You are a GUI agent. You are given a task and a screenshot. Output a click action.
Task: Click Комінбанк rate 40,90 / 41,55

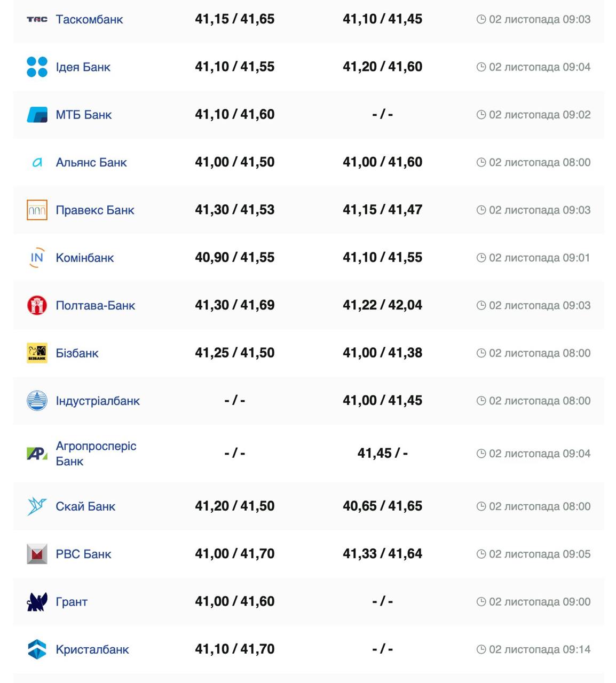(235, 257)
